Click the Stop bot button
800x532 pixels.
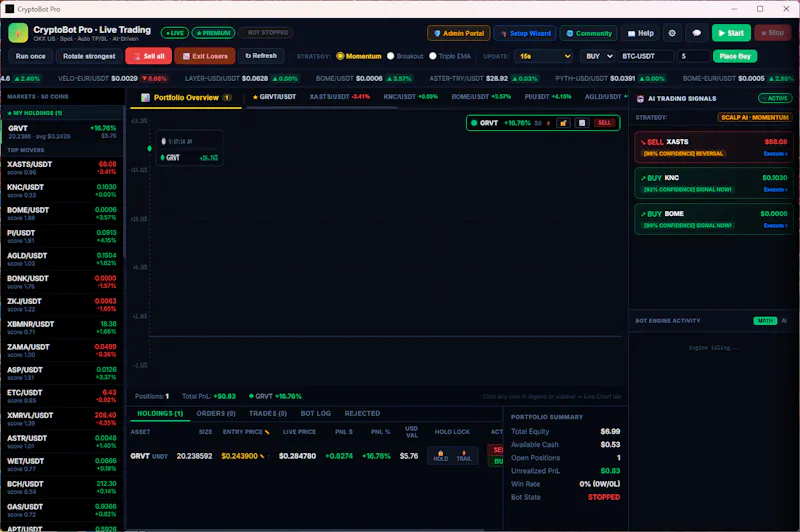(772, 33)
